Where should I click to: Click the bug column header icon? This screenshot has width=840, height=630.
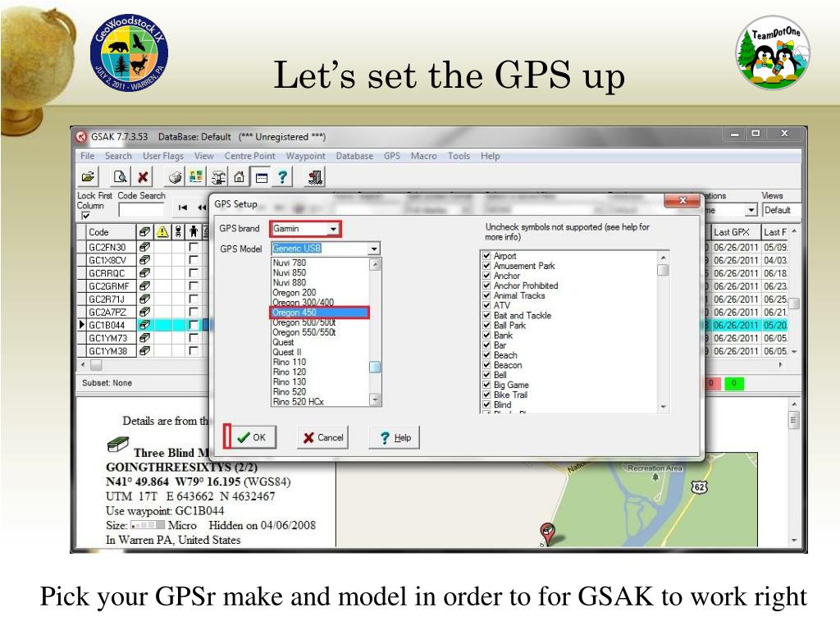[179, 232]
